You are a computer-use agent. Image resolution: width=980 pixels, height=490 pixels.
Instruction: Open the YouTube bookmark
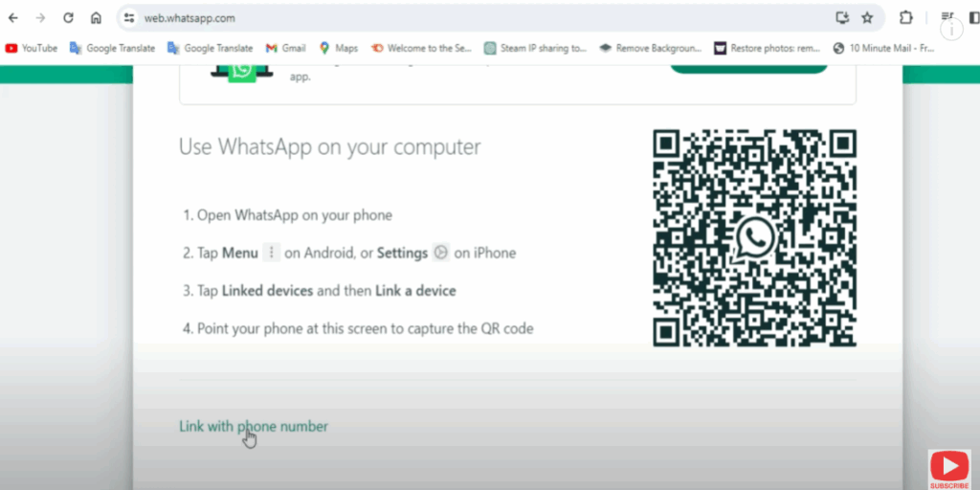pos(32,48)
